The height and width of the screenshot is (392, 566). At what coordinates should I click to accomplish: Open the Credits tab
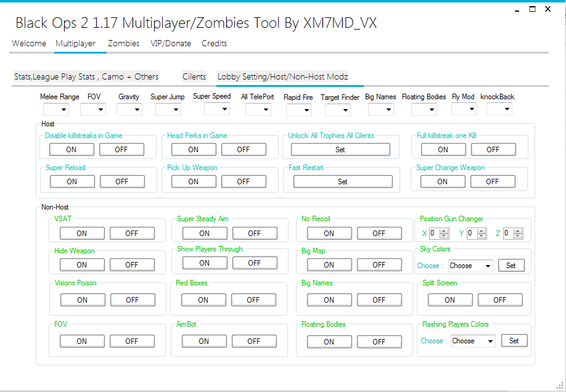pyautogui.click(x=215, y=43)
